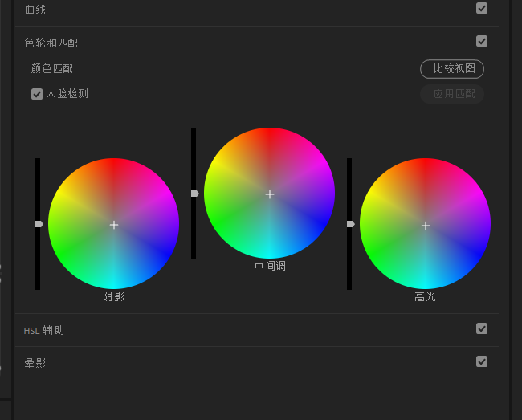522x420 pixels.
Task: Toggle the 晕影 section checkbox
Action: 482,361
